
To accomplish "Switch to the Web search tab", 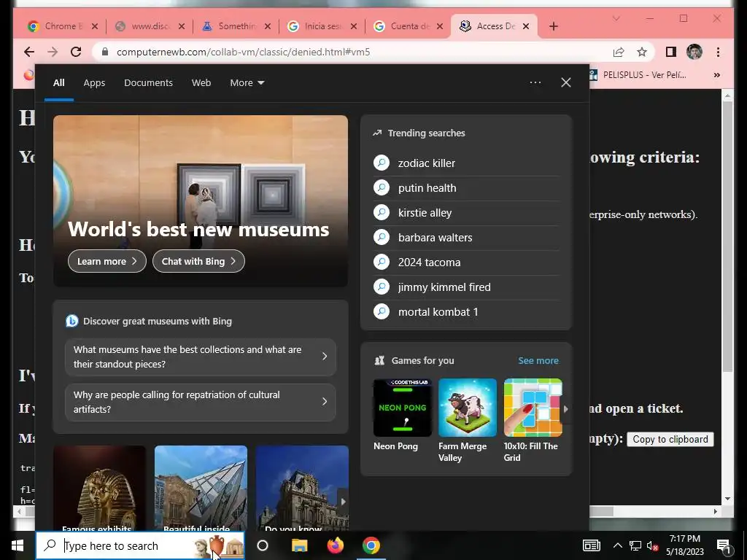I will point(201,83).
